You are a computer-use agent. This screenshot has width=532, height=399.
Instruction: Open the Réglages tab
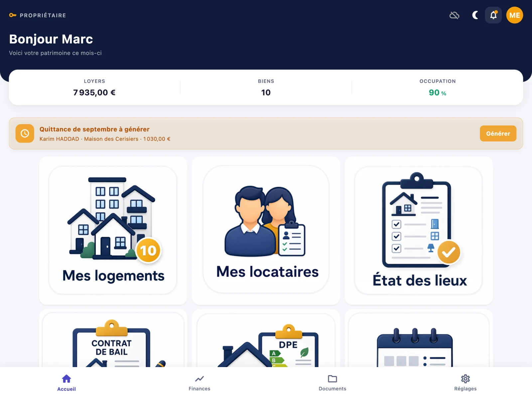click(465, 383)
